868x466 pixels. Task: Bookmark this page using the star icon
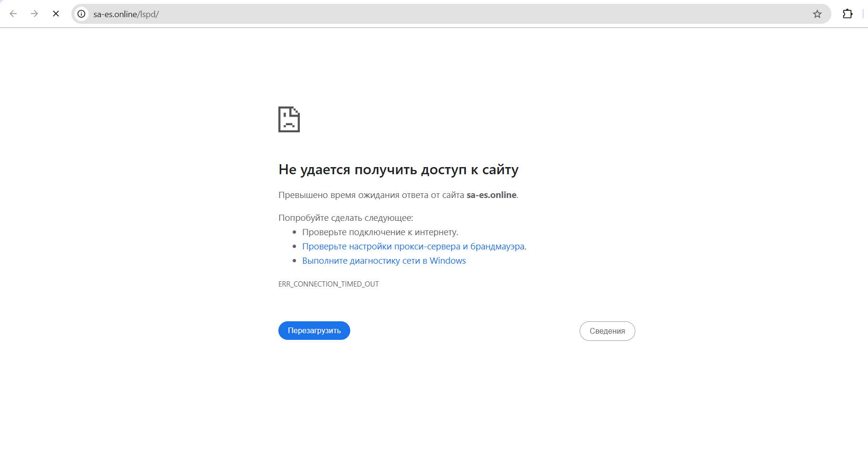click(817, 14)
